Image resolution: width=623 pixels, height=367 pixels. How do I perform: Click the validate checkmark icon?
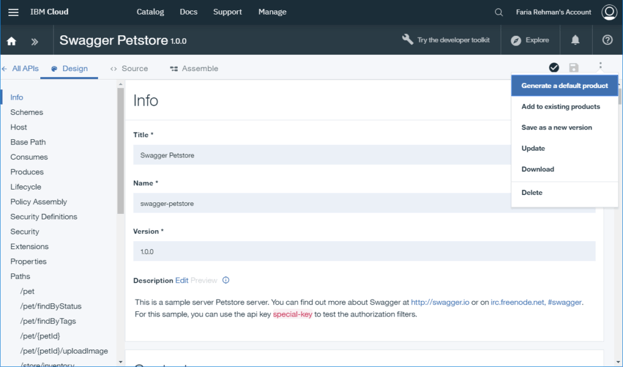click(554, 68)
